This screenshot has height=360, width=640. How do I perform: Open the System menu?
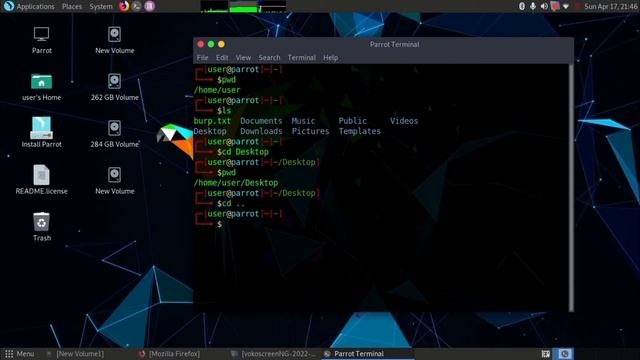point(101,7)
